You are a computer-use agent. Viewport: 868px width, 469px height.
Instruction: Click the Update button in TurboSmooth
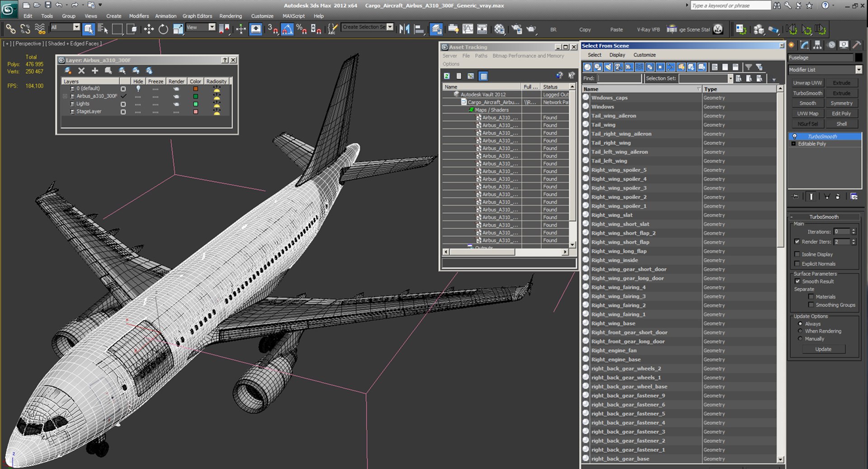(823, 349)
